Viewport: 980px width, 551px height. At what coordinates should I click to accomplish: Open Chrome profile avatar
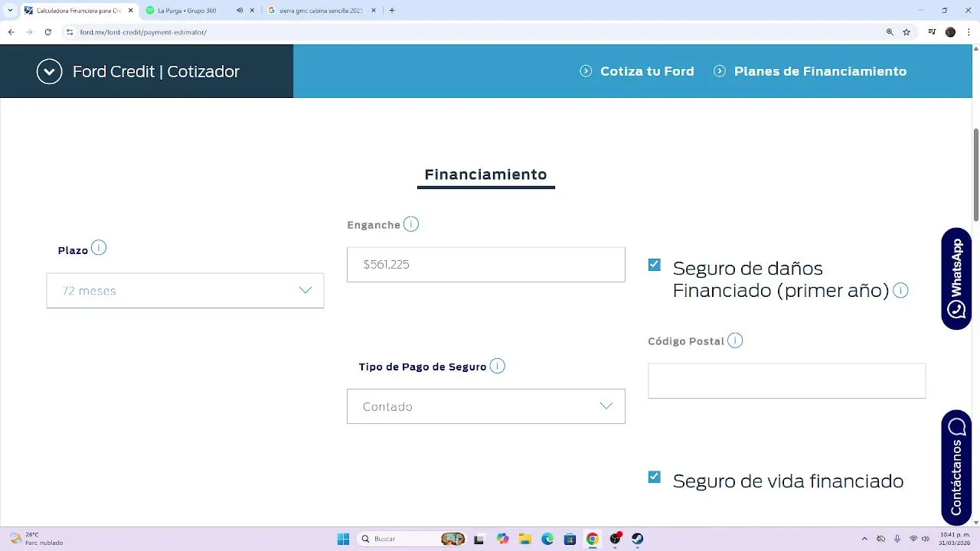pos(951,32)
